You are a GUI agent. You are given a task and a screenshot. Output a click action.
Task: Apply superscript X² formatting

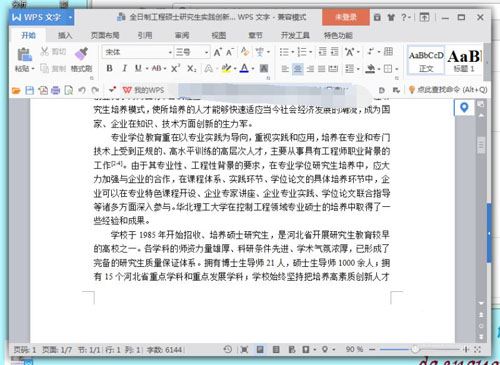[175, 68]
